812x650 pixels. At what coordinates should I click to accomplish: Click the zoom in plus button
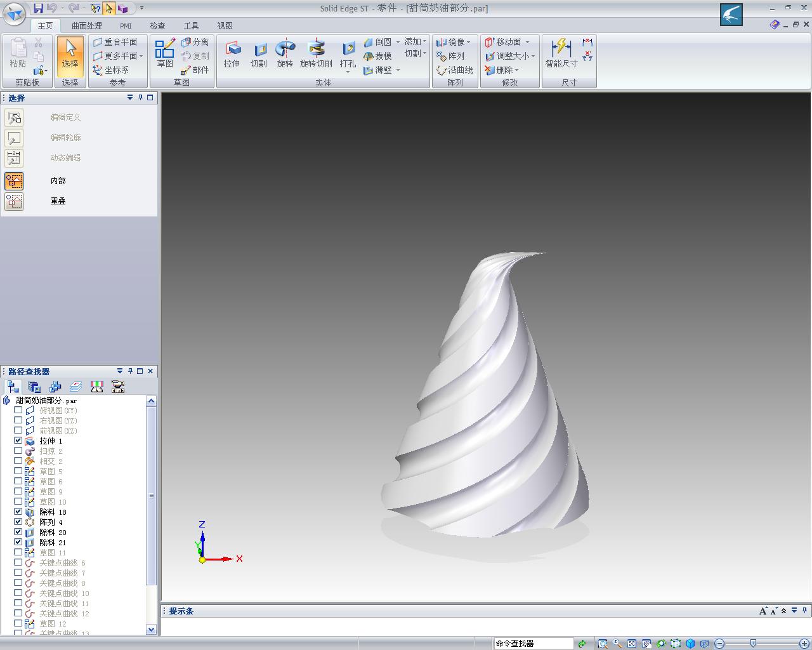(x=804, y=644)
